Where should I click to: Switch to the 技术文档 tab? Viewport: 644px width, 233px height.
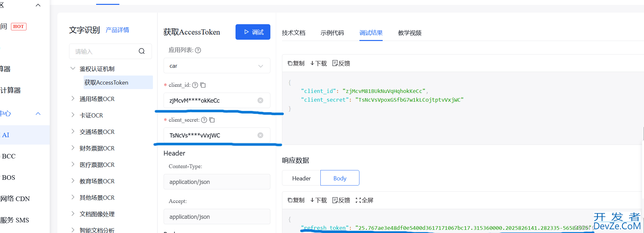pos(294,33)
